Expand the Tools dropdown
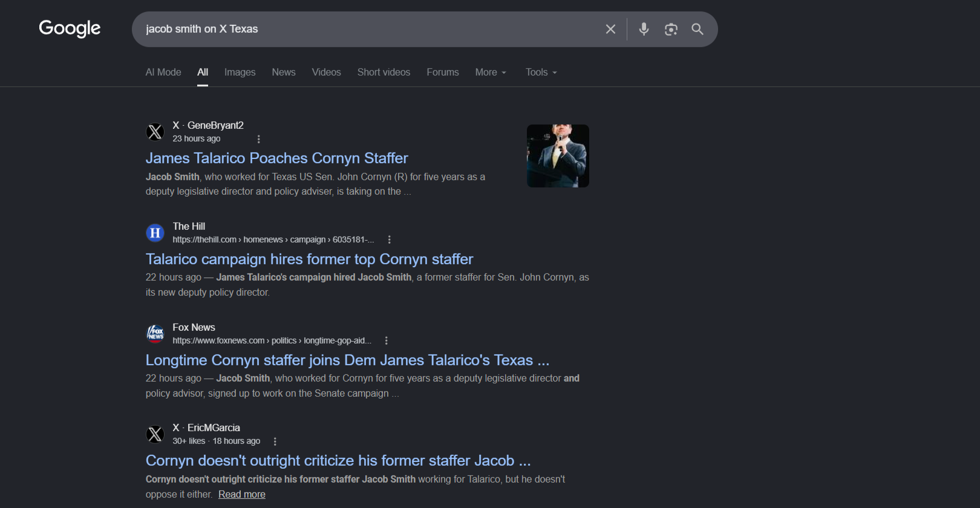 click(541, 72)
